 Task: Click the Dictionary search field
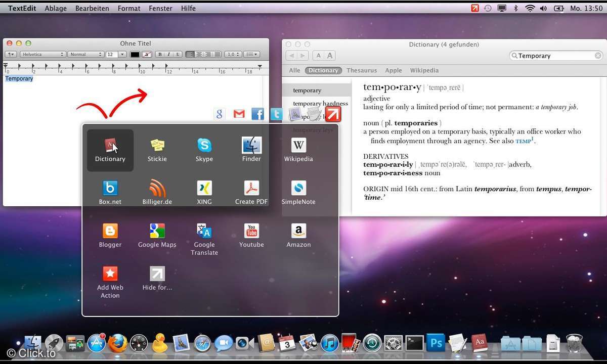point(556,56)
